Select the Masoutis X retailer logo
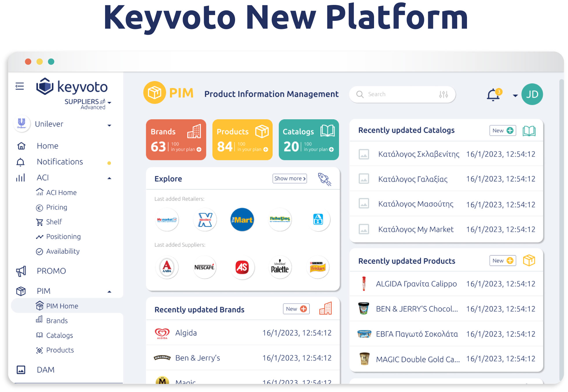 click(x=205, y=219)
